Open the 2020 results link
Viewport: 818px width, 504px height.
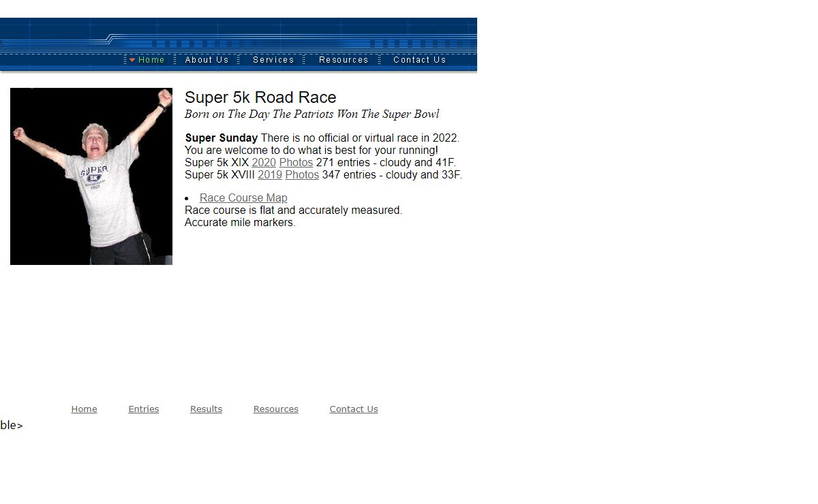click(264, 163)
